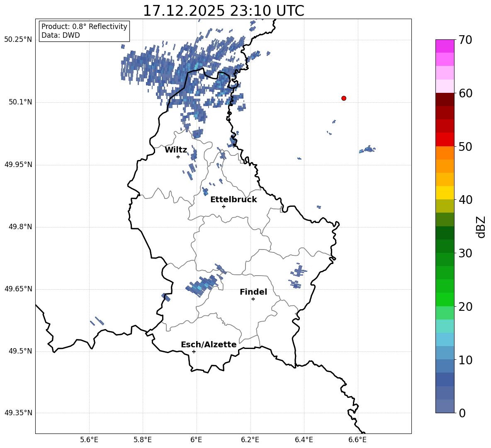Screen dimensions: 491x448
Task: Click the dBZ colorbar axis label
Action: pyautogui.click(x=481, y=227)
